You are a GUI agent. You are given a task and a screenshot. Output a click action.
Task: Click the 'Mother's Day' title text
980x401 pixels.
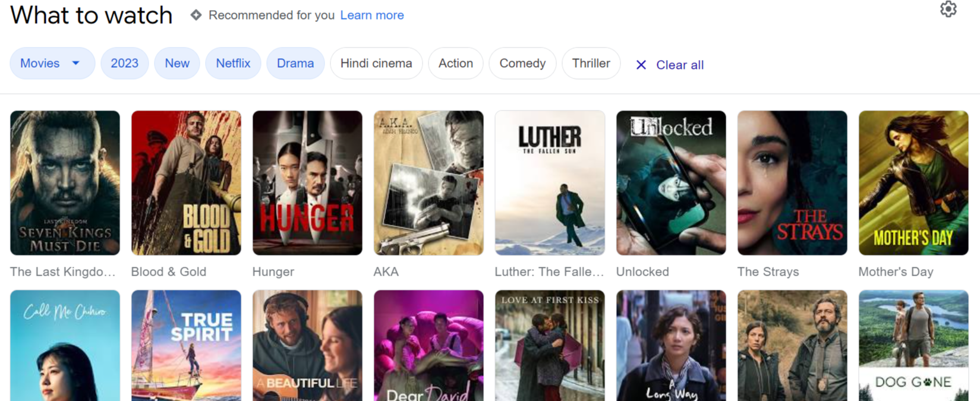pyautogui.click(x=896, y=271)
